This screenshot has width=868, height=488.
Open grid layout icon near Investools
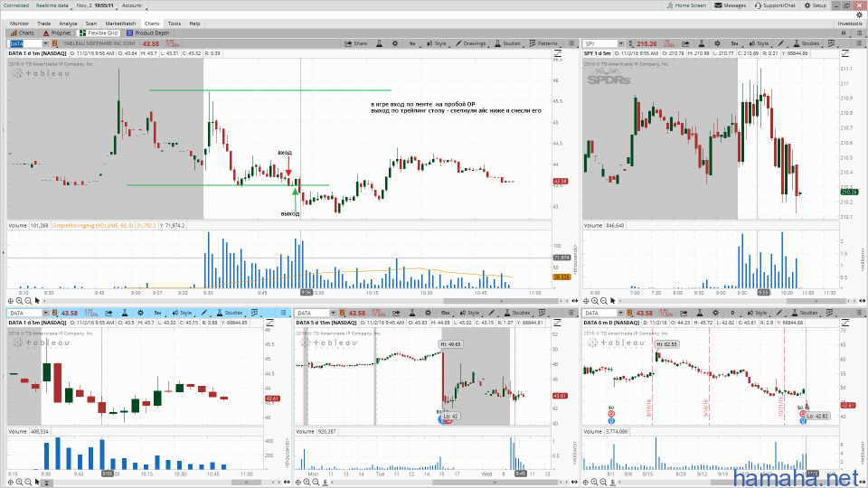pos(844,33)
